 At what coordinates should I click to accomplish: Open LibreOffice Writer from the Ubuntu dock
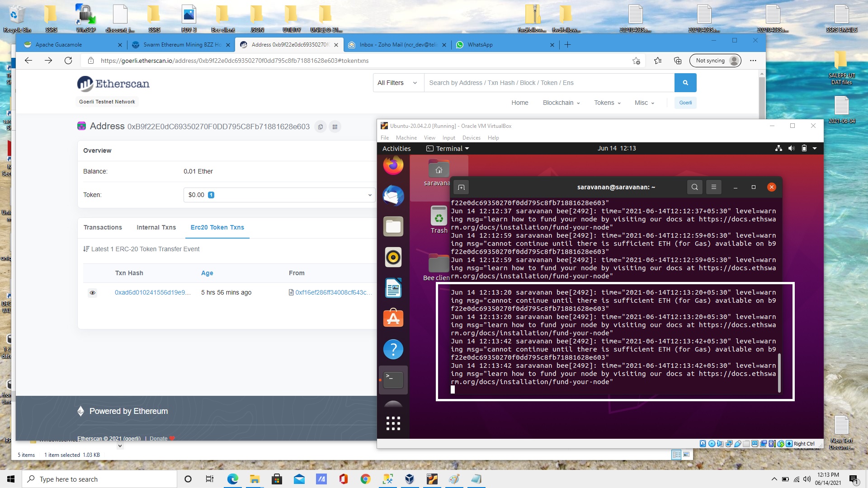click(393, 288)
